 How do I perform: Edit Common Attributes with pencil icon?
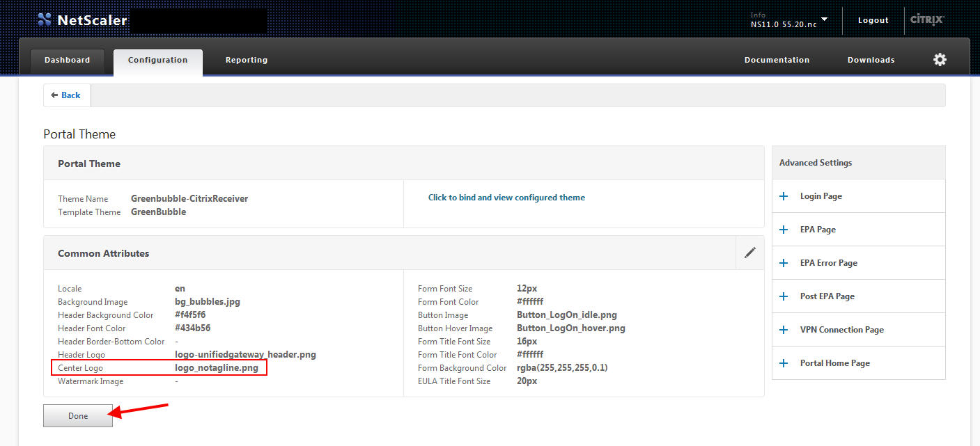click(x=749, y=253)
